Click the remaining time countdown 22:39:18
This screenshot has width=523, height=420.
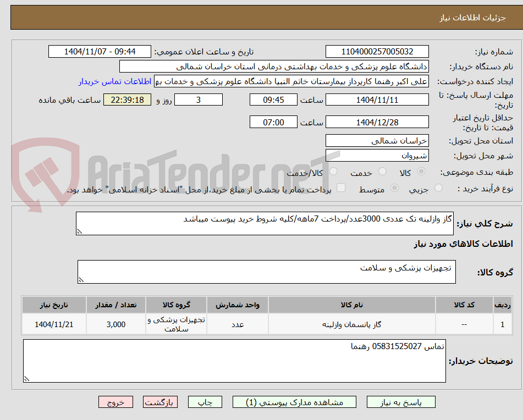127,100
